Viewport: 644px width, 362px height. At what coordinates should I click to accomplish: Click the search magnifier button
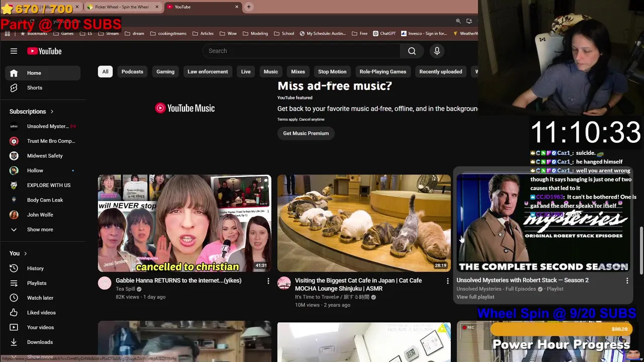tap(412, 51)
